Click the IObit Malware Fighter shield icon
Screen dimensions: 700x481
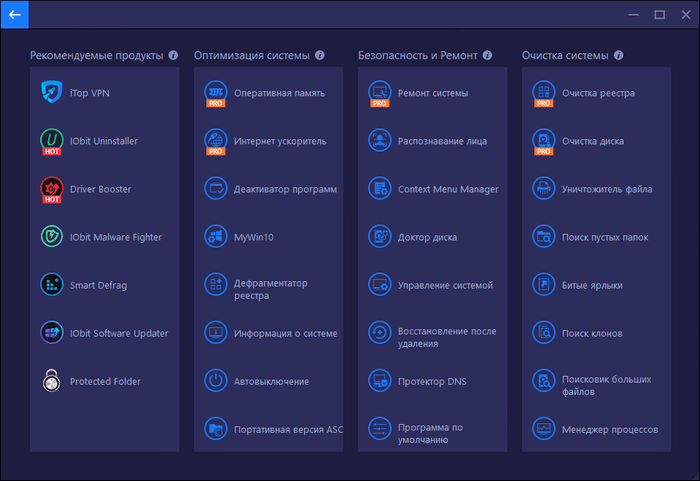point(52,237)
